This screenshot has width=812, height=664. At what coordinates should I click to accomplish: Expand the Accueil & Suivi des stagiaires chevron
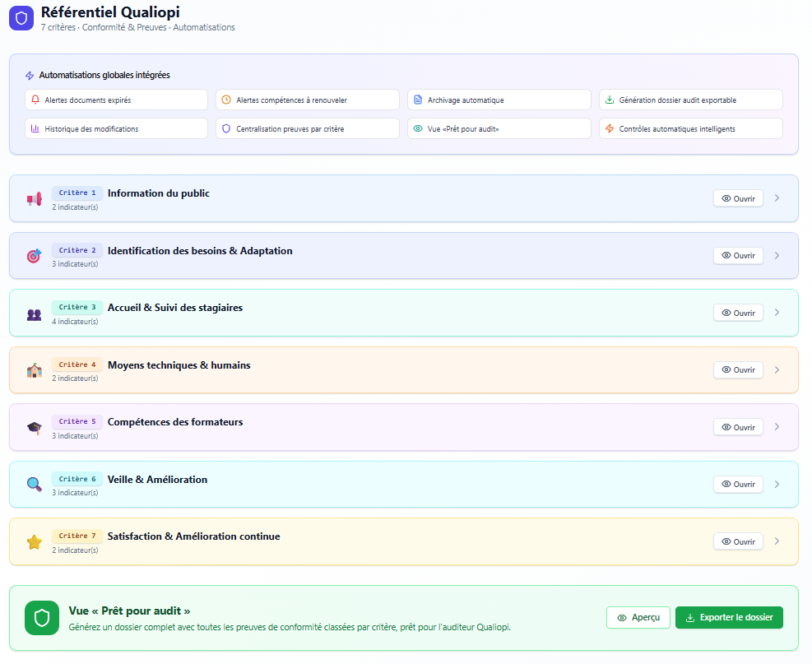(x=777, y=313)
